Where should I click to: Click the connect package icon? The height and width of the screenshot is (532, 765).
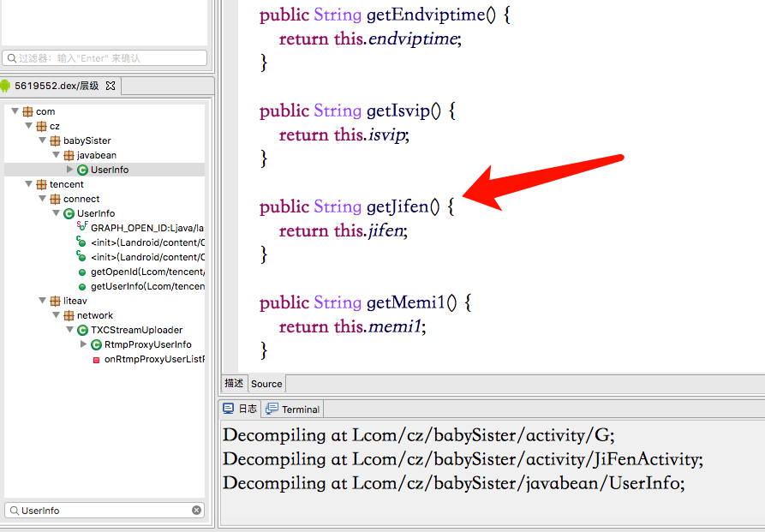[55, 199]
